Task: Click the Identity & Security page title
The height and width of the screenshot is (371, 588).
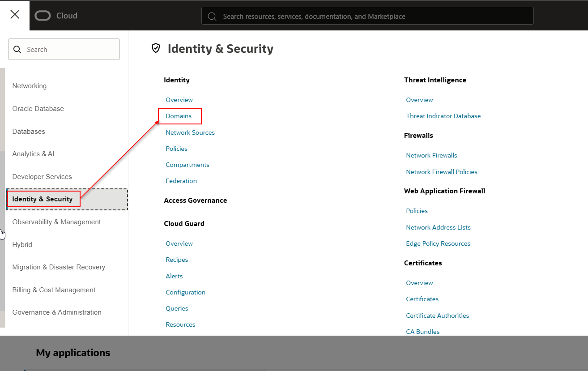Action: (x=220, y=48)
